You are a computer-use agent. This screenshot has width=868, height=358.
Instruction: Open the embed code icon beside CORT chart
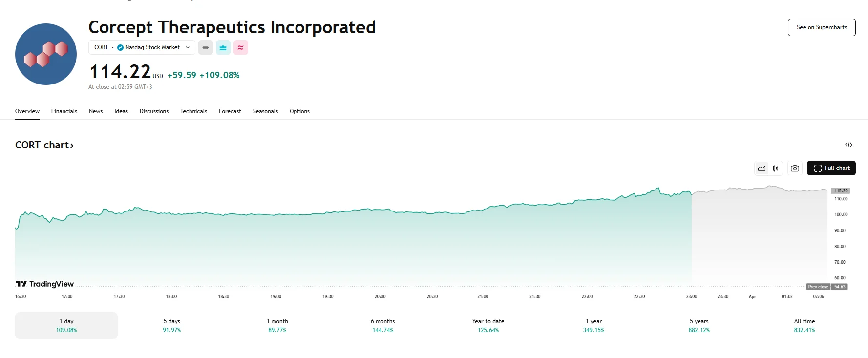850,145
